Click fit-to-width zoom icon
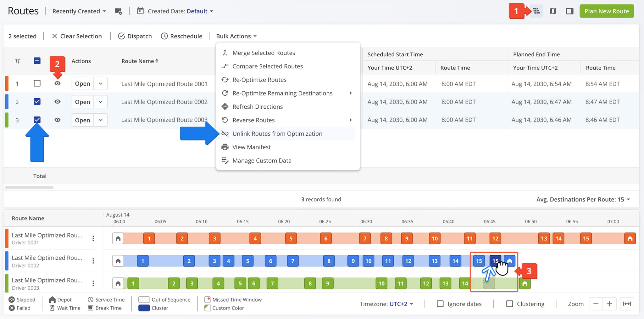The width and height of the screenshot is (644, 319). (x=627, y=304)
